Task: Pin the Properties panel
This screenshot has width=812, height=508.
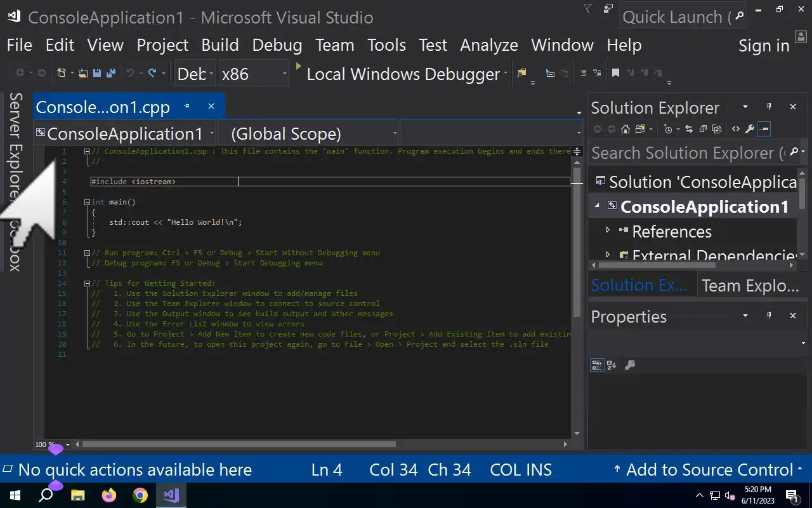Action: click(x=769, y=315)
